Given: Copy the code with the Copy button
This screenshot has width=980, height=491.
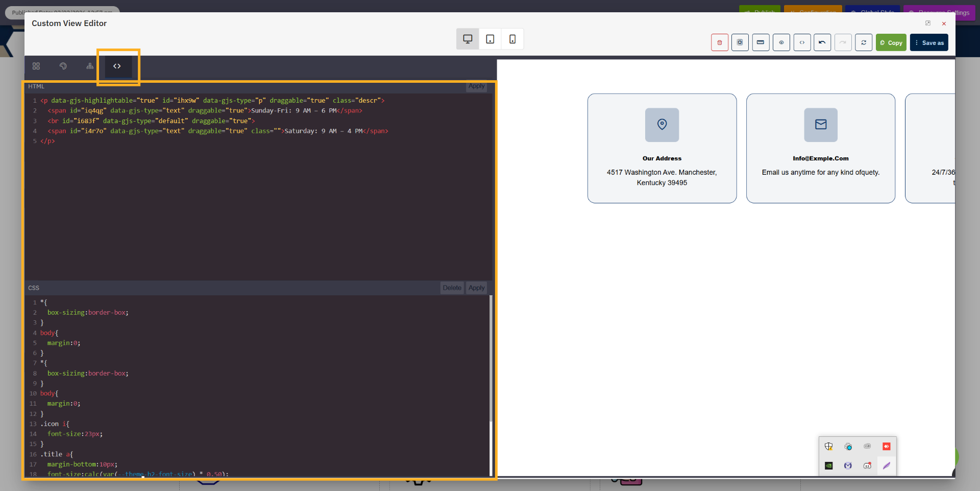Looking at the screenshot, I should (891, 42).
